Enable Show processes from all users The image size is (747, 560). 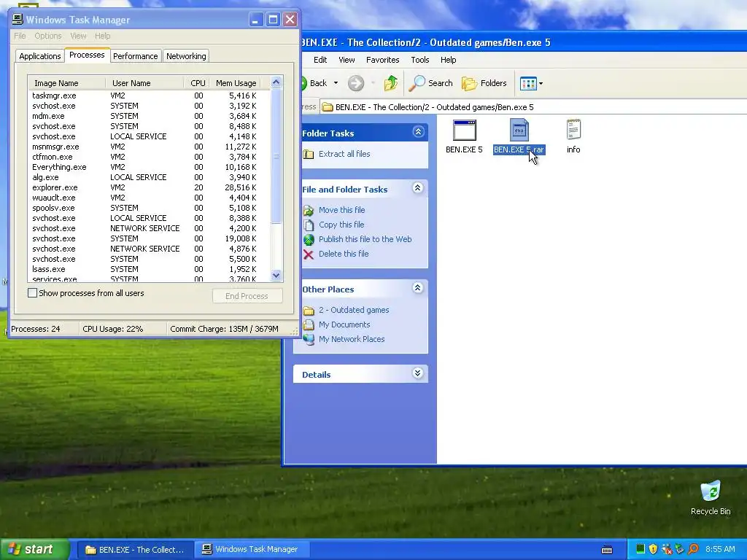coord(32,293)
